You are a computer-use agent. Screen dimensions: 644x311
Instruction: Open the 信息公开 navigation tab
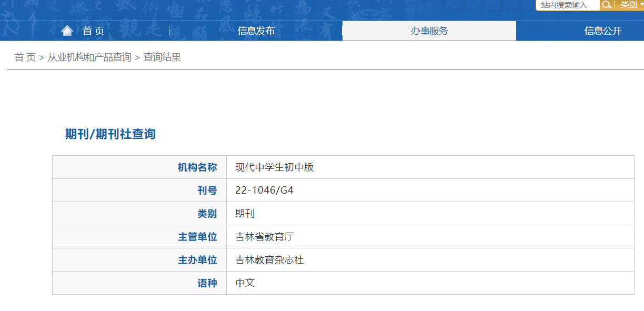coord(603,31)
